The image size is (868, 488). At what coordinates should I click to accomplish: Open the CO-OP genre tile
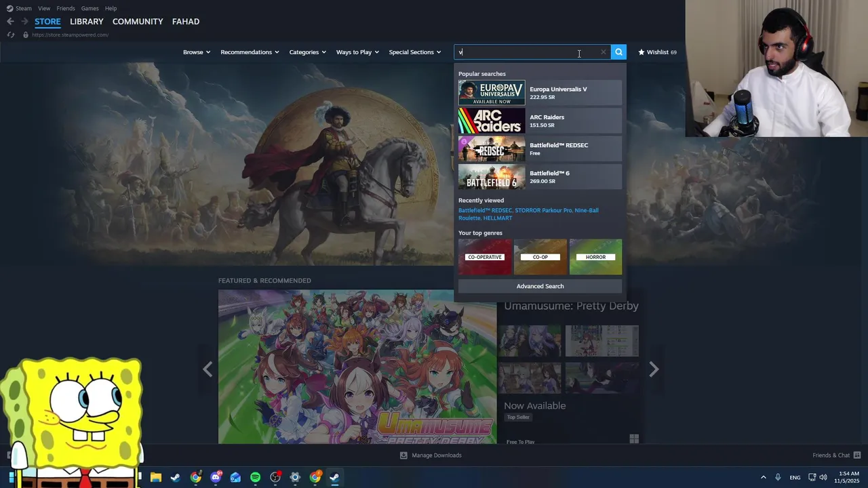click(x=540, y=257)
